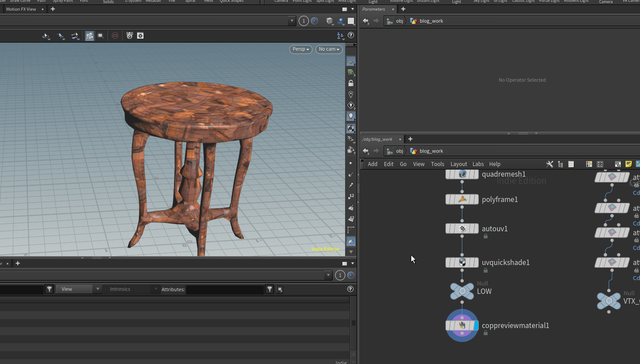This screenshot has height=364, width=640.
Task: Toggle primitive normals display icon
Action: 351,208
